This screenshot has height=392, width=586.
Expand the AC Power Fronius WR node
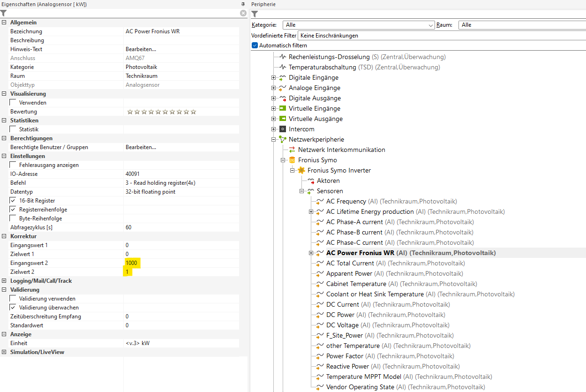[311, 253]
